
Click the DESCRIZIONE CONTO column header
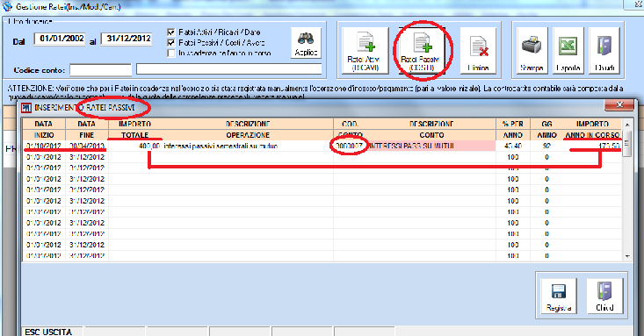pos(431,129)
